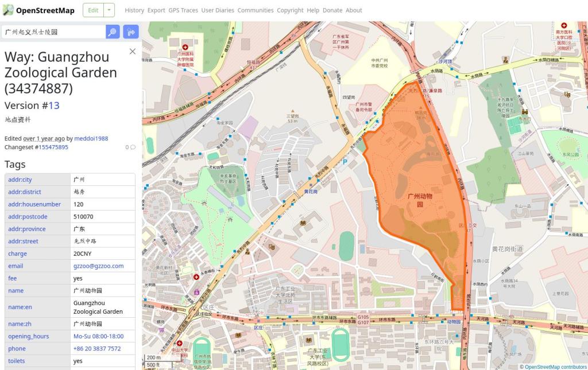Click the OpenStreetMap logo

point(38,10)
